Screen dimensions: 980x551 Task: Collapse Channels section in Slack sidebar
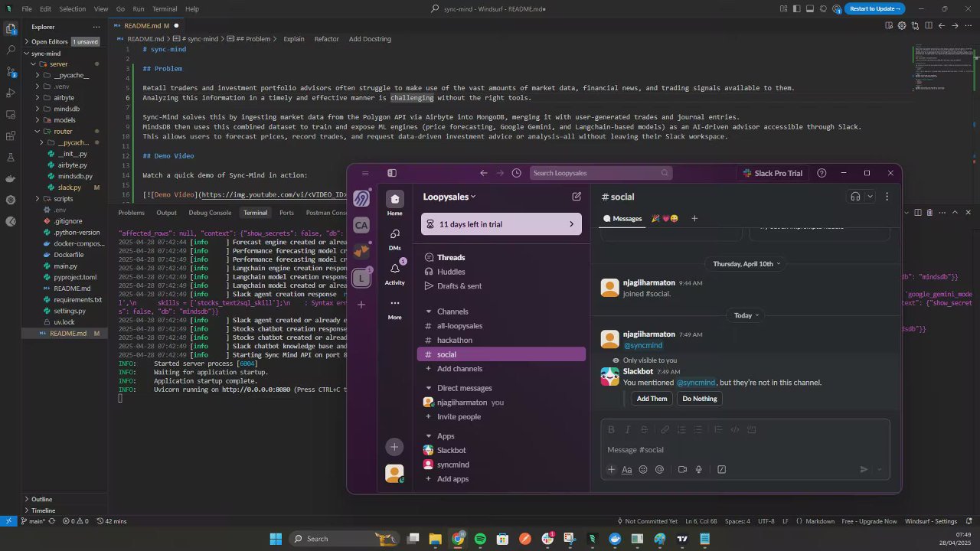click(x=429, y=311)
